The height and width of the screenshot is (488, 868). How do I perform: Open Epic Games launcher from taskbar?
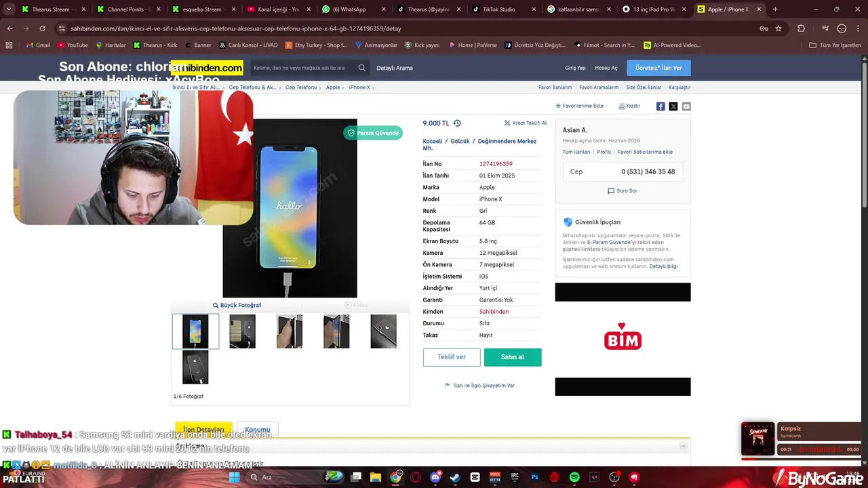[x=515, y=477]
